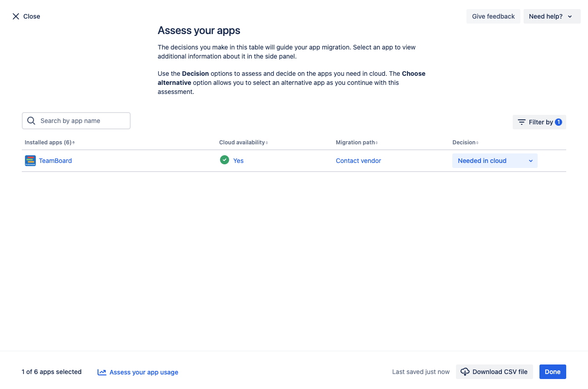
Task: Sort by Installed apps column
Action: (49, 143)
